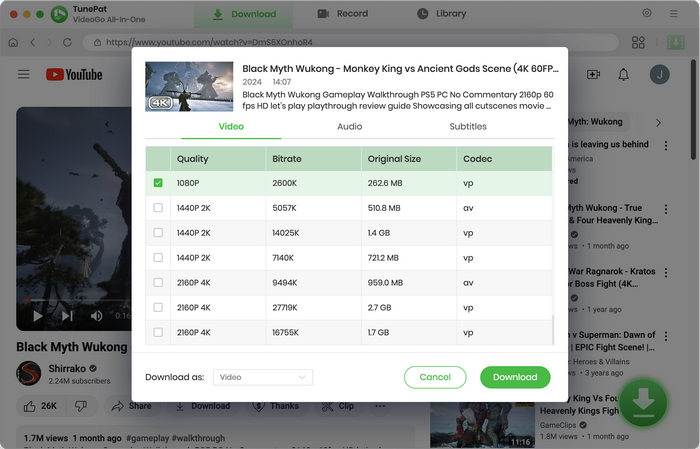This screenshot has height=449, width=700.
Task: Reload the page with refresh icon
Action: coord(67,42)
